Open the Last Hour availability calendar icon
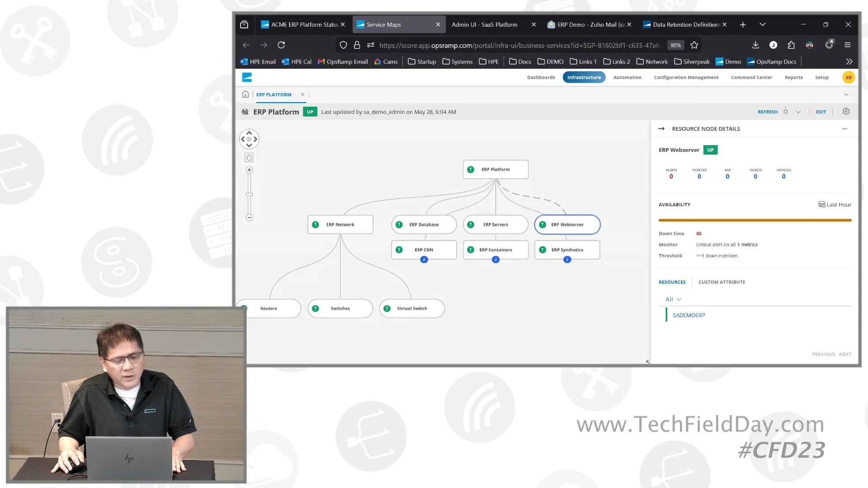 point(821,204)
